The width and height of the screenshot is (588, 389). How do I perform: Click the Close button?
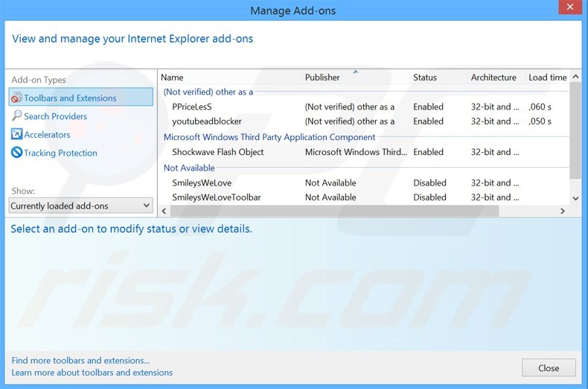point(549,368)
